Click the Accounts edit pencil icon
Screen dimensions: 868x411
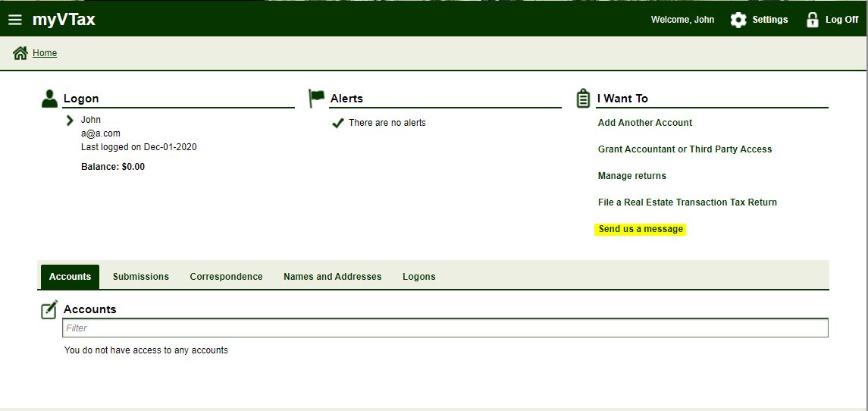click(49, 309)
